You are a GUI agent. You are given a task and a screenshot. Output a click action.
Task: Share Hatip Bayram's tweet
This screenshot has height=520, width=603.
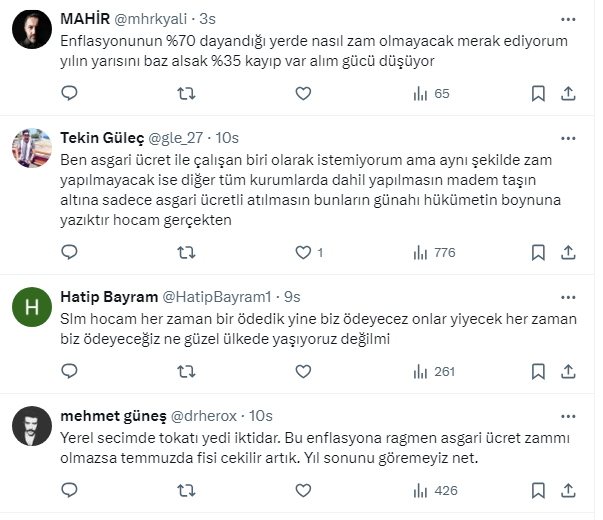point(568,371)
